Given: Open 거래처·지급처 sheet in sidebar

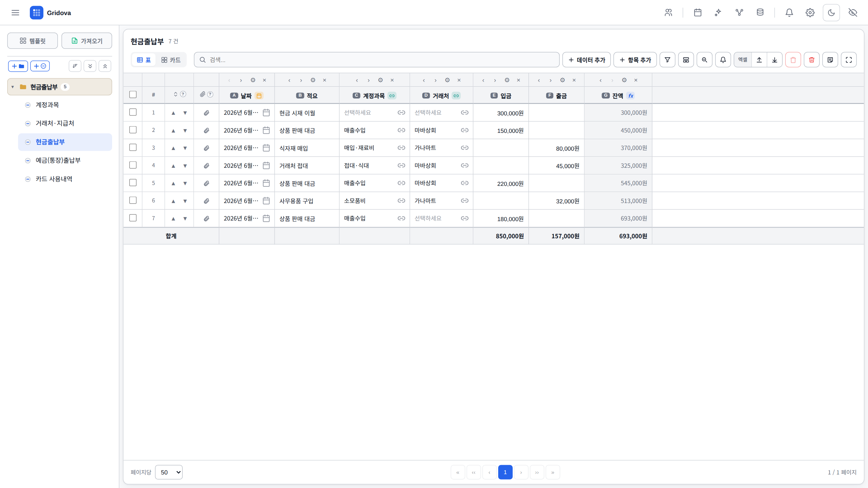Looking at the screenshot, I should click(65, 123).
